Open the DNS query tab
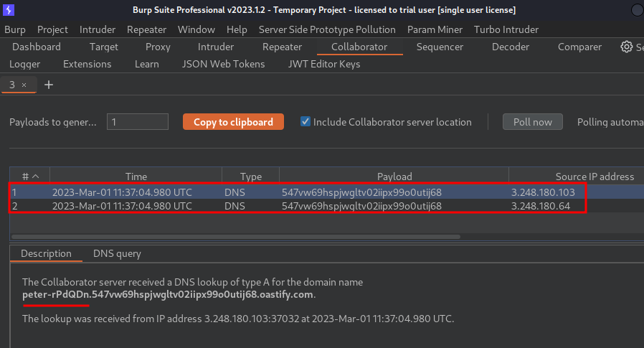This screenshot has height=348, width=644. (117, 253)
